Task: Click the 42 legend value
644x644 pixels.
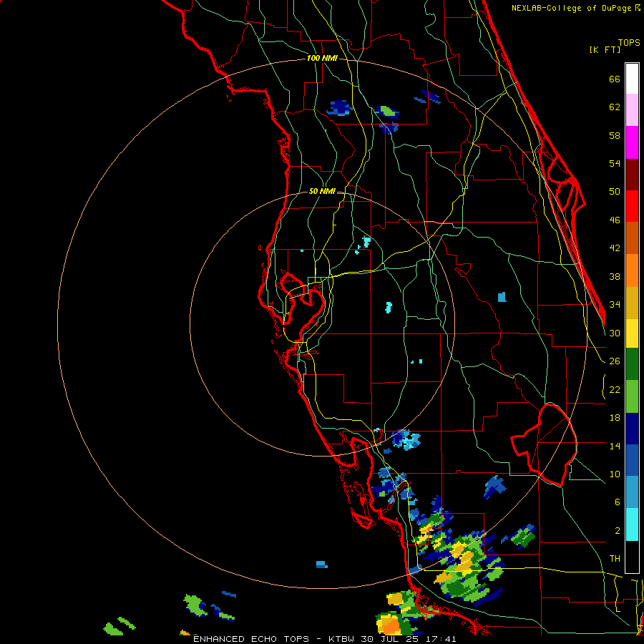Action: coord(615,248)
